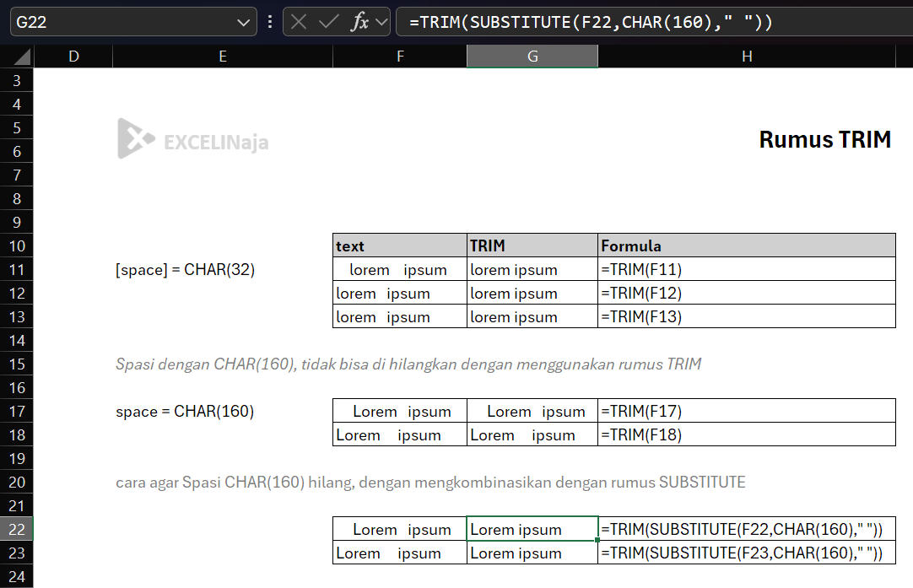Click the EXCELINaja logo image
The width and height of the screenshot is (913, 588).
(192, 139)
